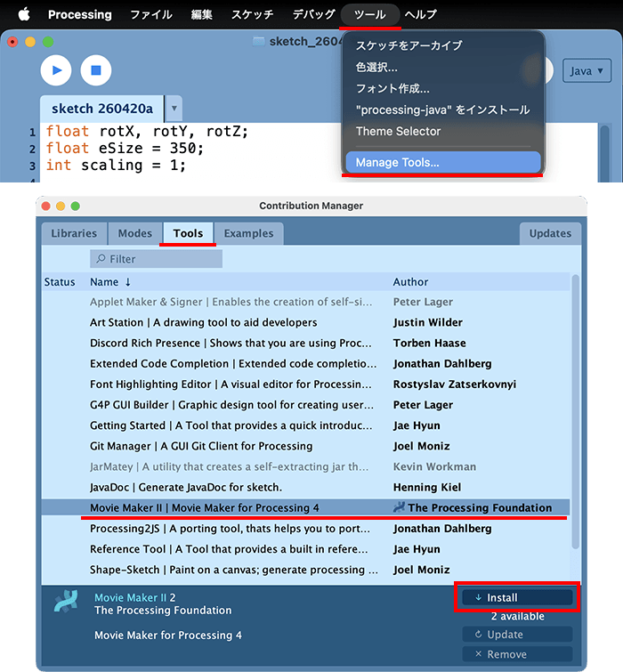The height and width of the screenshot is (672, 623).
Task: Select the Extended Code Completion row
Action: pyautogui.click(x=305, y=364)
